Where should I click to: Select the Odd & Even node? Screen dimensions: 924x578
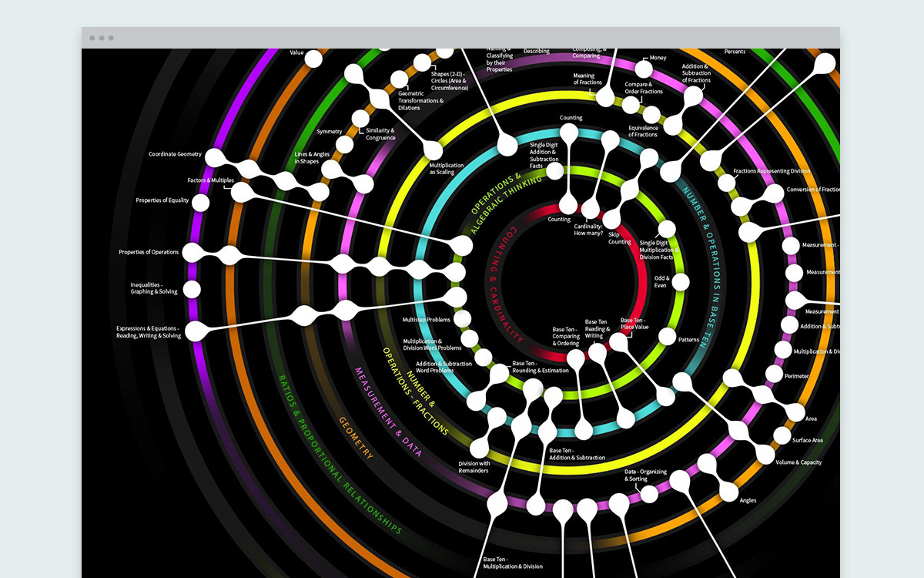(x=680, y=282)
